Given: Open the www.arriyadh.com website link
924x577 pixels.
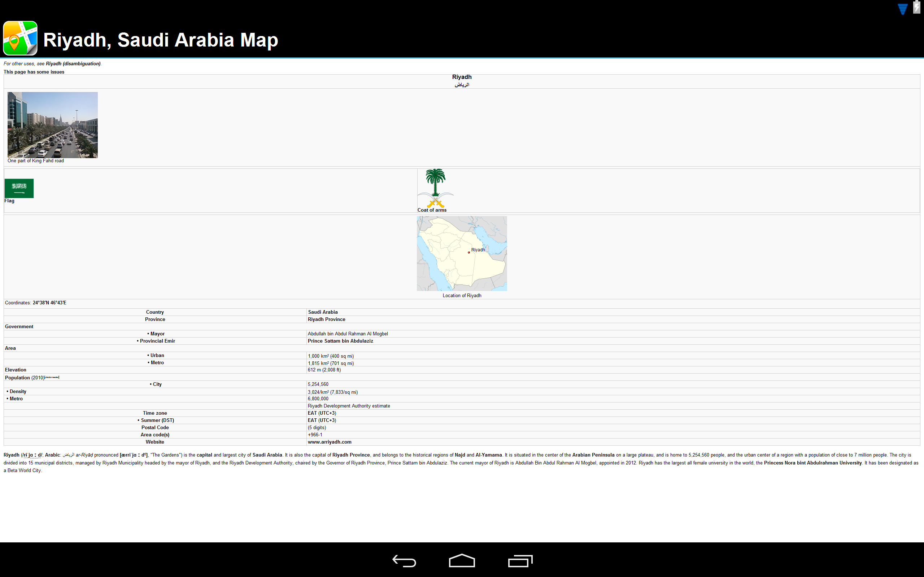Looking at the screenshot, I should coord(329,442).
